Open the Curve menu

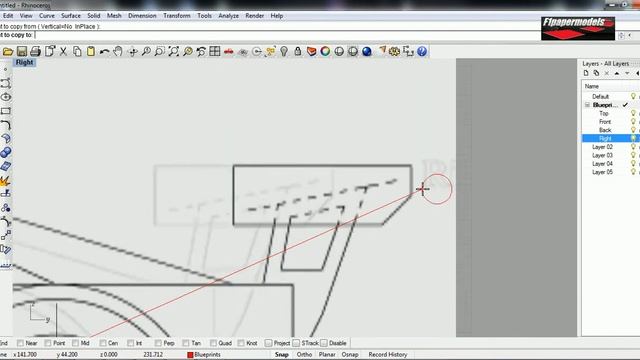(47, 16)
